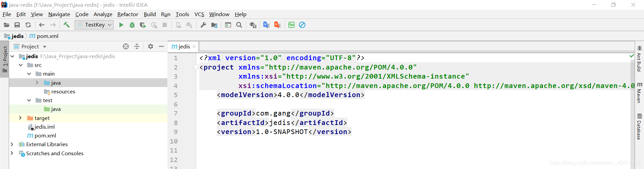Viewport: 644px width, 169px height.
Task: Select pom.xml file in Project tree
Action: coord(42,135)
